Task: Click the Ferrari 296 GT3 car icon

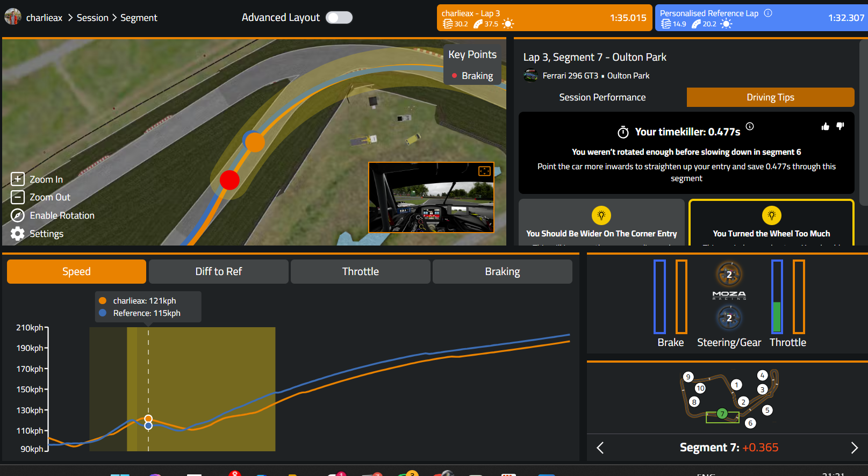Action: pyautogui.click(x=530, y=76)
